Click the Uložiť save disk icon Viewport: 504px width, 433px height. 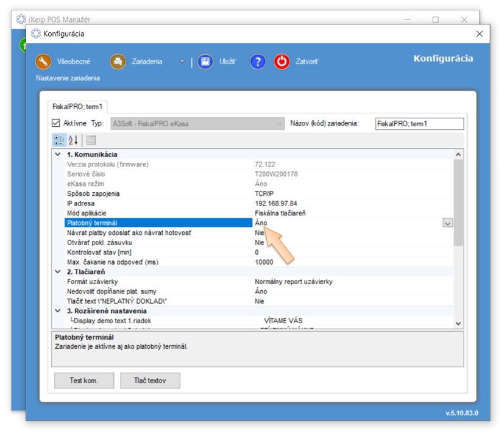pyautogui.click(x=205, y=62)
